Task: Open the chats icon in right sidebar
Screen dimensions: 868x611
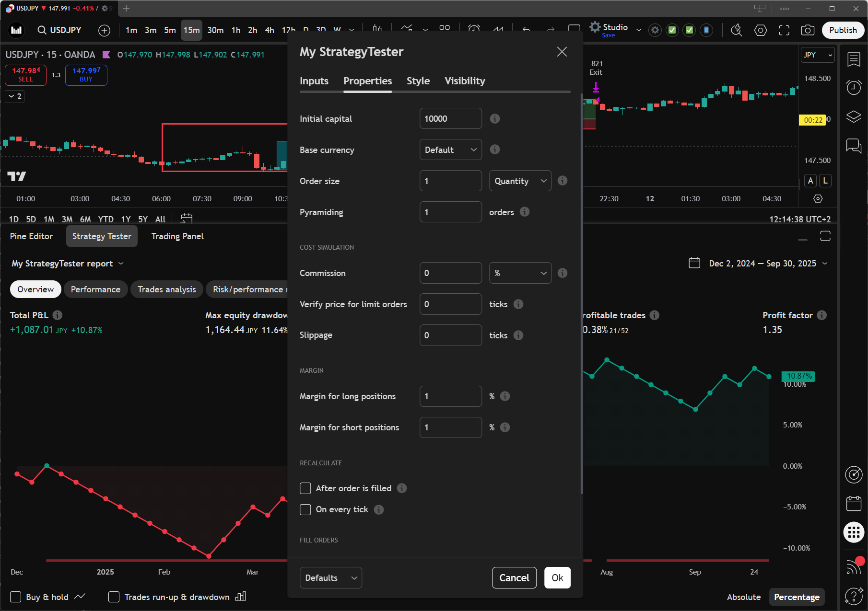Action: coord(854,145)
